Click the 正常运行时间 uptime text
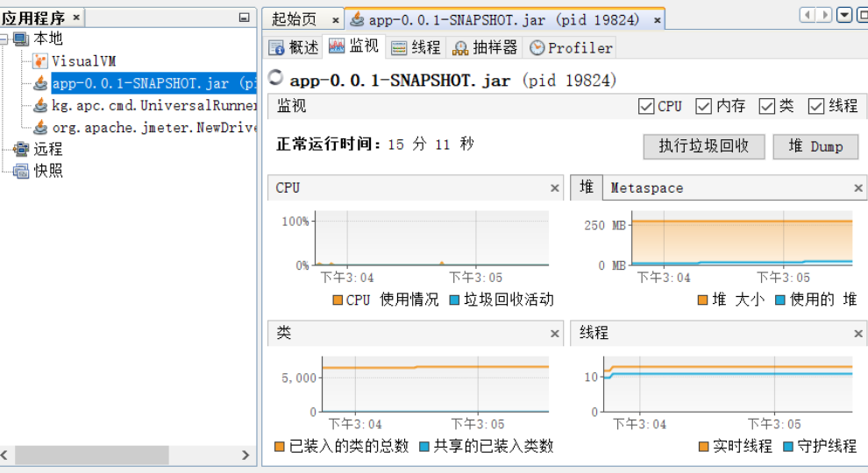 (x=374, y=145)
